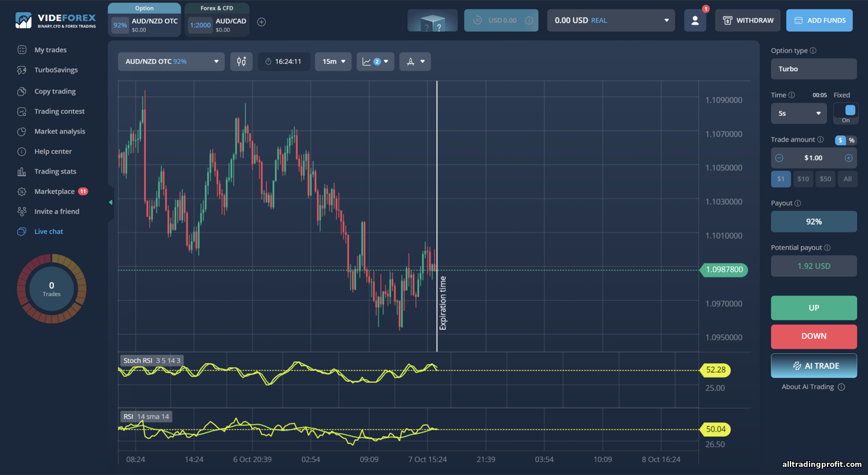Decrease trade amount with minus icon
Screen dimensions: 868x475
[779, 158]
